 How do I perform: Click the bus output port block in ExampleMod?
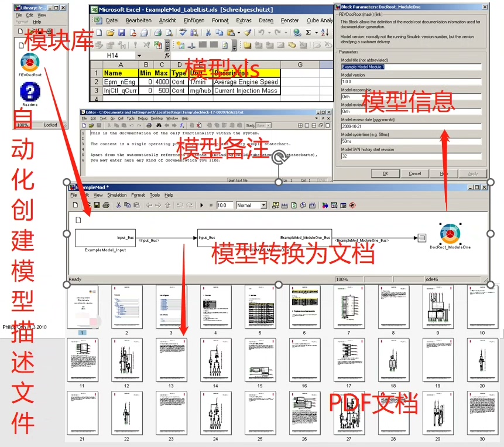(x=421, y=238)
